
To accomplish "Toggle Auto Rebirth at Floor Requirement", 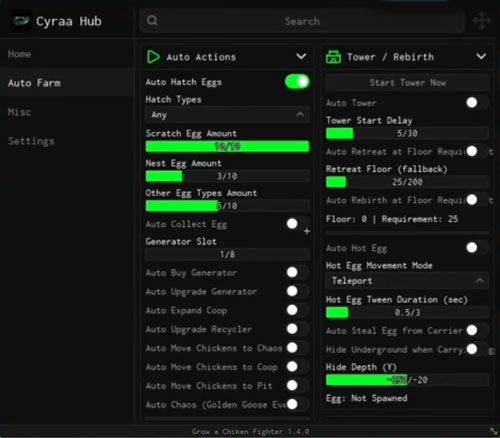I will click(477, 200).
